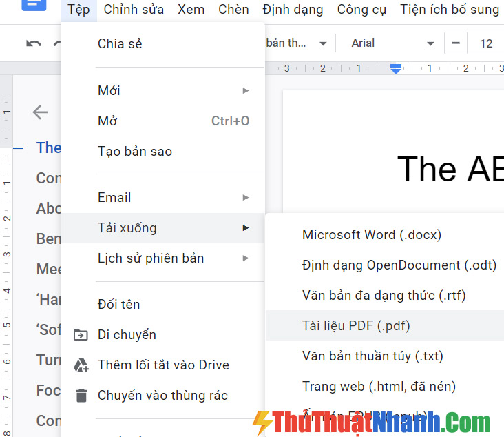Decrease font size with minus button
Viewport: 504px width, 437px height.
coord(456,43)
